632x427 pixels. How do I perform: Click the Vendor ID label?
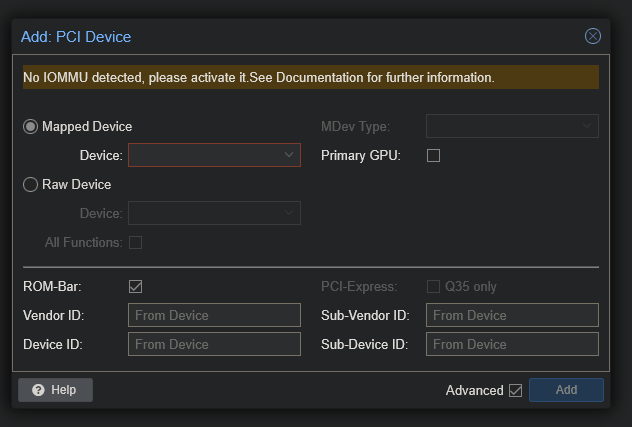coord(54,315)
